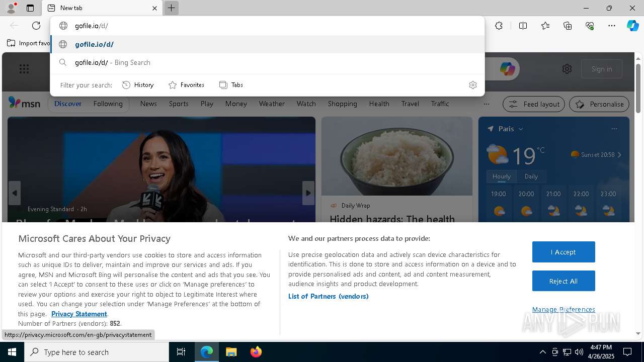Launch Firefox from taskbar

256,352
